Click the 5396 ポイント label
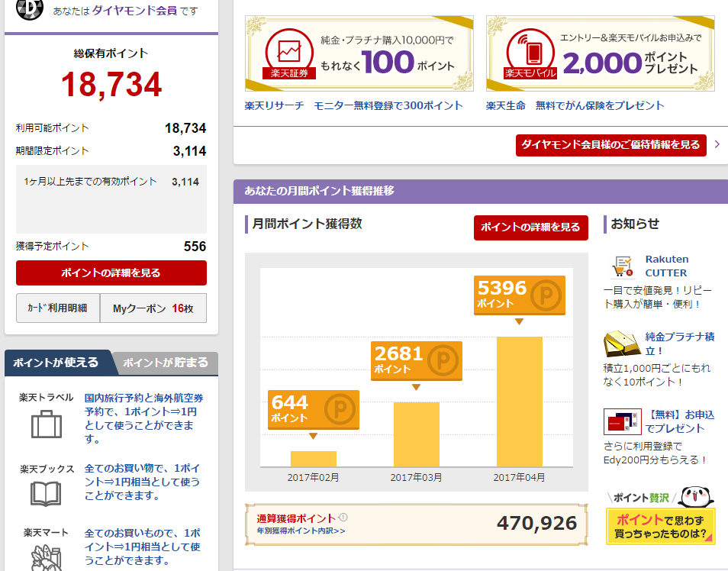The height and width of the screenshot is (571, 728). click(520, 295)
